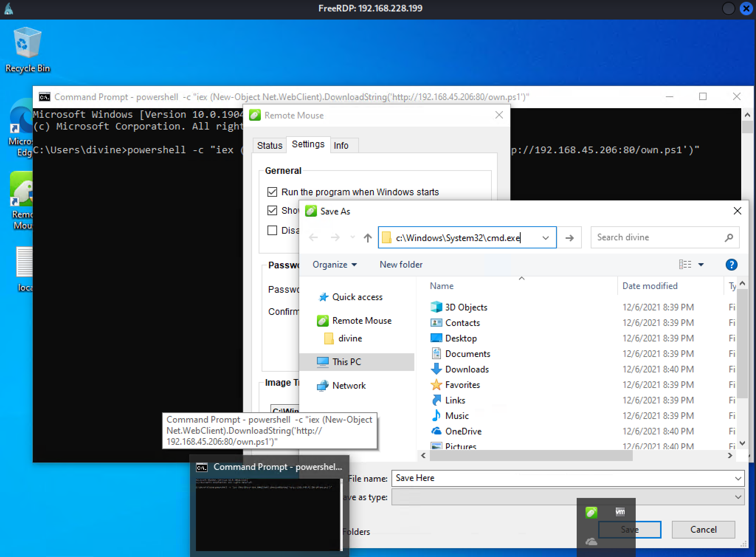Click the search magnifier in Search divine box
The image size is (756, 557).
[729, 237]
